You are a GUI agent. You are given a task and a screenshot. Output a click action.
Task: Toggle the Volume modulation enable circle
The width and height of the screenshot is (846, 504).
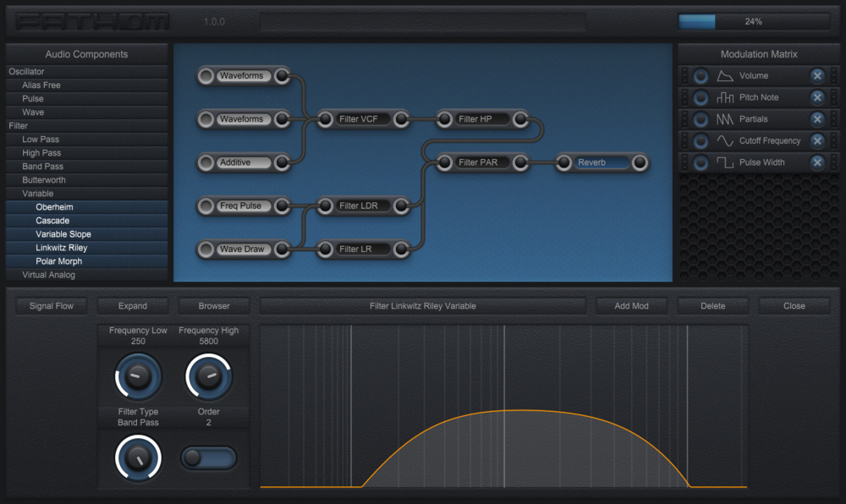click(x=700, y=76)
